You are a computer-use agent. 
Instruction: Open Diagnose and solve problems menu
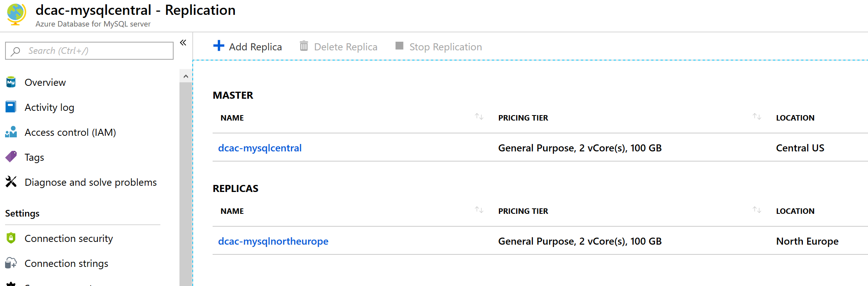coord(91,182)
